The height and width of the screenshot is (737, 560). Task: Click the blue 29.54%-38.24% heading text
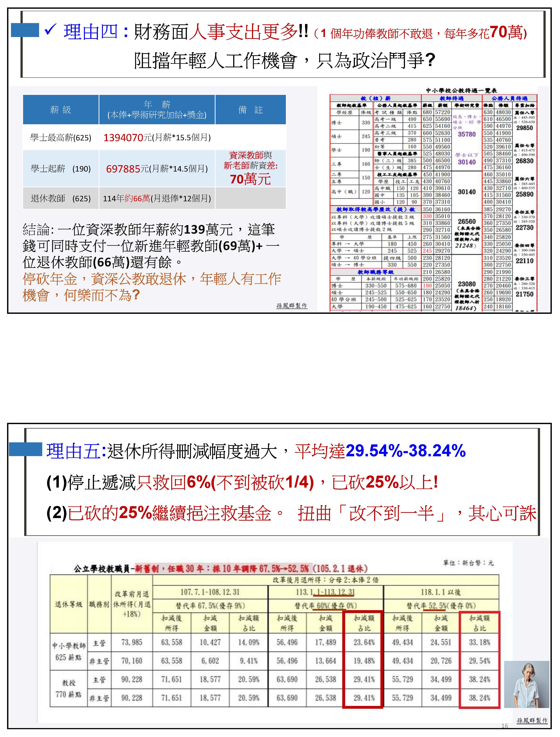point(405,451)
